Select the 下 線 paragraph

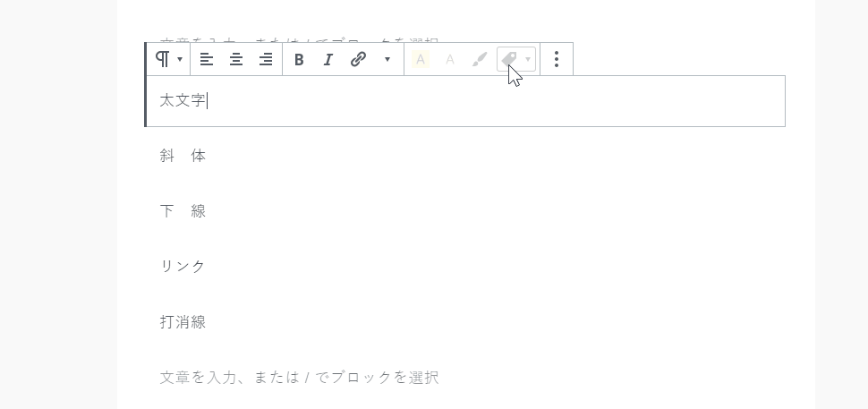[183, 211]
